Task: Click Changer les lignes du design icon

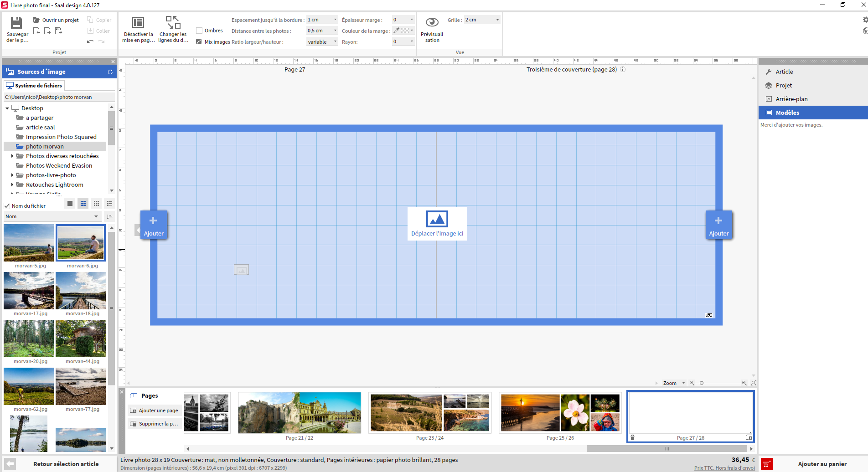Action: pyautogui.click(x=173, y=22)
